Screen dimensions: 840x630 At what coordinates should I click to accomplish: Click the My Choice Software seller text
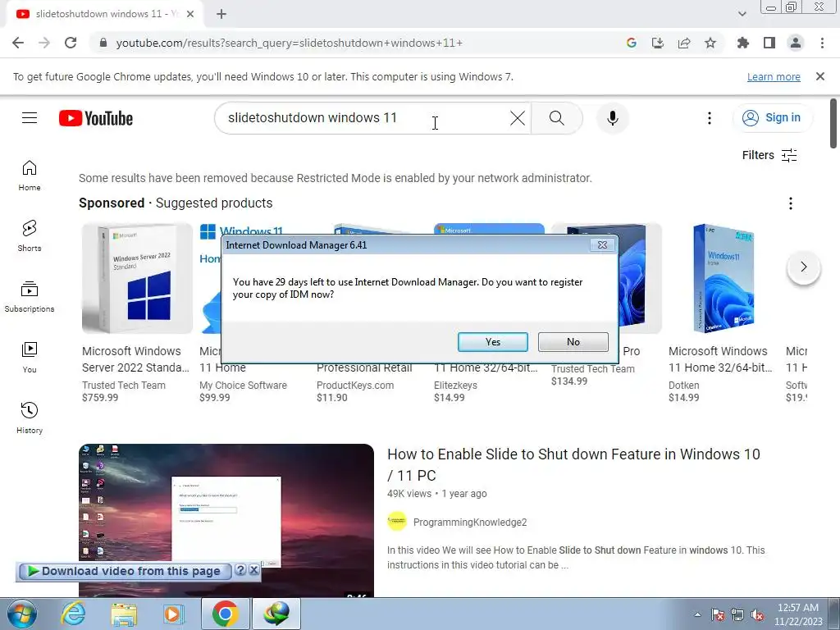(243, 386)
